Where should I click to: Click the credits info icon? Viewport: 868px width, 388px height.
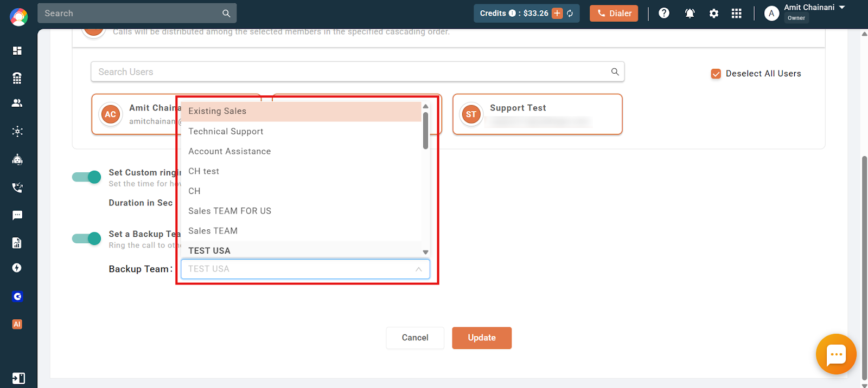[512, 14]
